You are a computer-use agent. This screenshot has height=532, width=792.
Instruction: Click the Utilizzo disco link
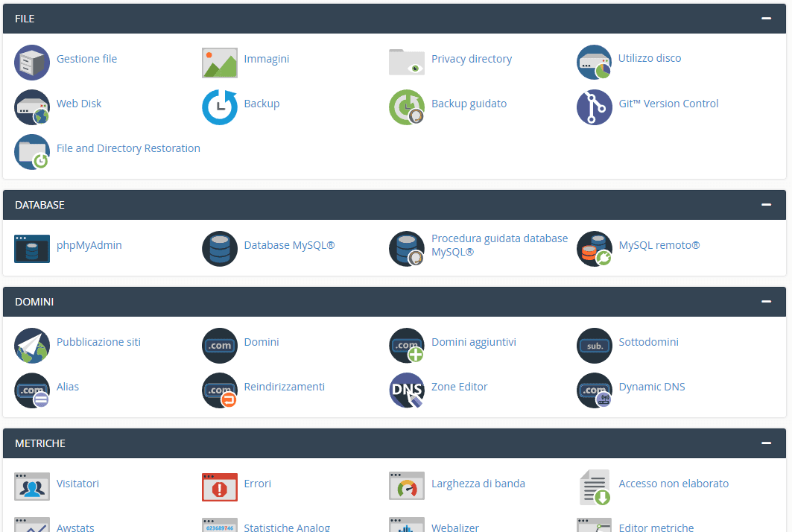point(650,58)
